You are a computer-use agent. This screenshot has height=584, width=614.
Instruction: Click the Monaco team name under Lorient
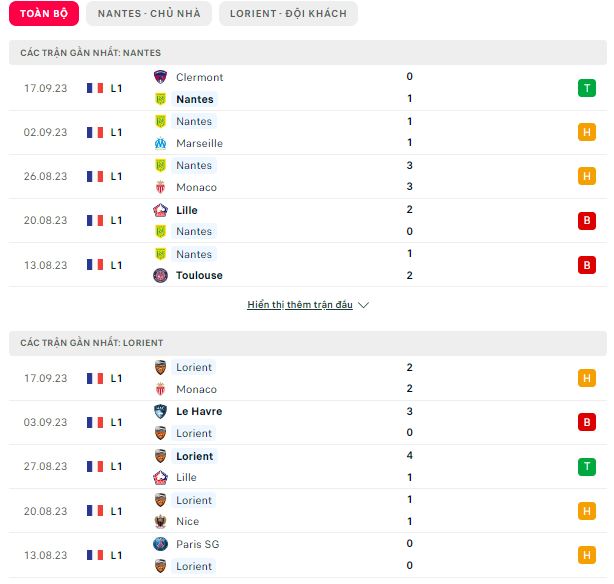click(x=196, y=389)
